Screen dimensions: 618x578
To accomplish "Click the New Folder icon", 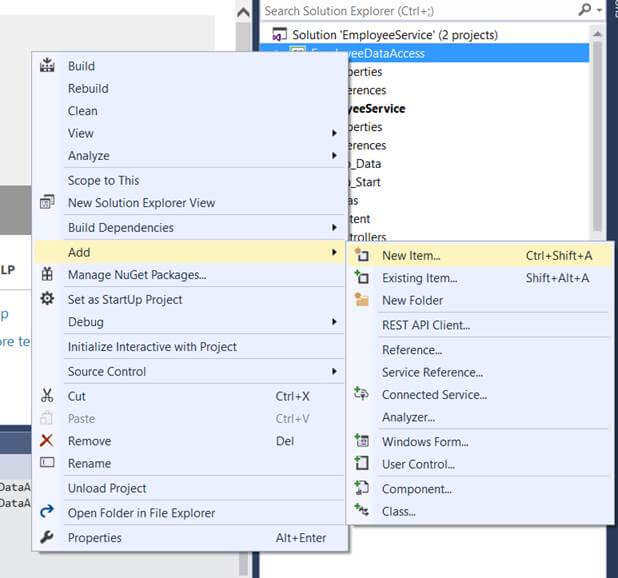I will click(x=362, y=300).
